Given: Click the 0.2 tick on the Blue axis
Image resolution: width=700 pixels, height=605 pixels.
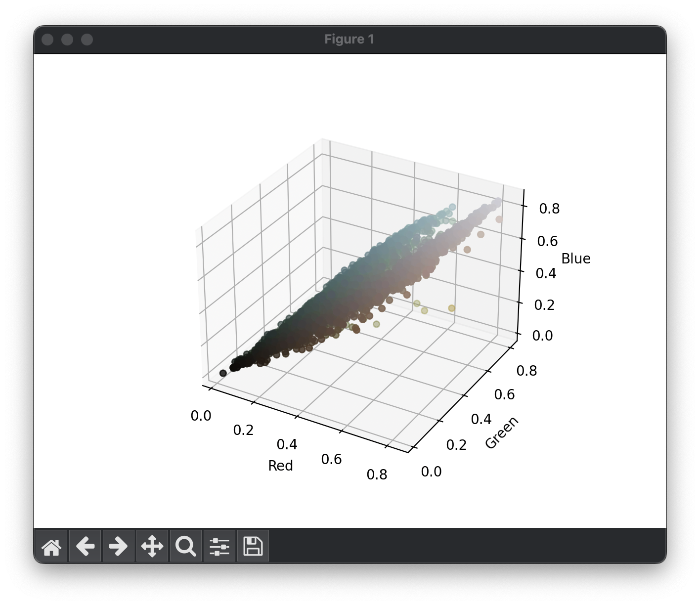Looking at the screenshot, I should tap(544, 304).
